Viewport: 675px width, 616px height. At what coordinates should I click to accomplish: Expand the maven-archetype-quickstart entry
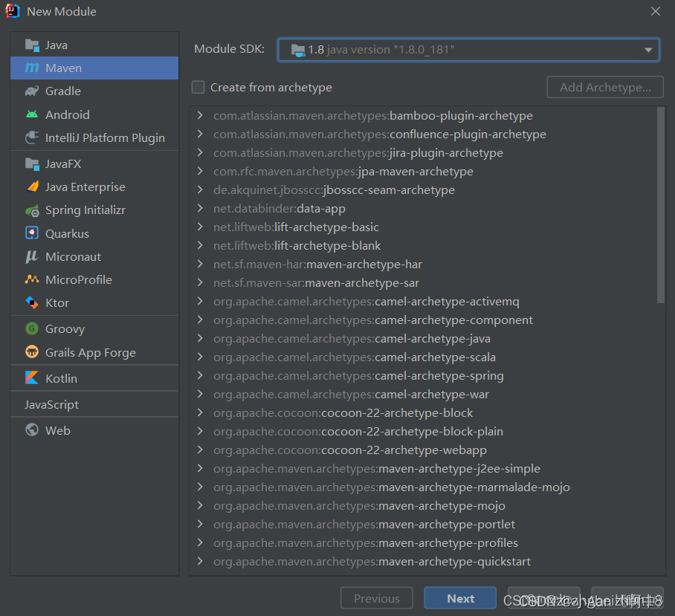(x=199, y=562)
